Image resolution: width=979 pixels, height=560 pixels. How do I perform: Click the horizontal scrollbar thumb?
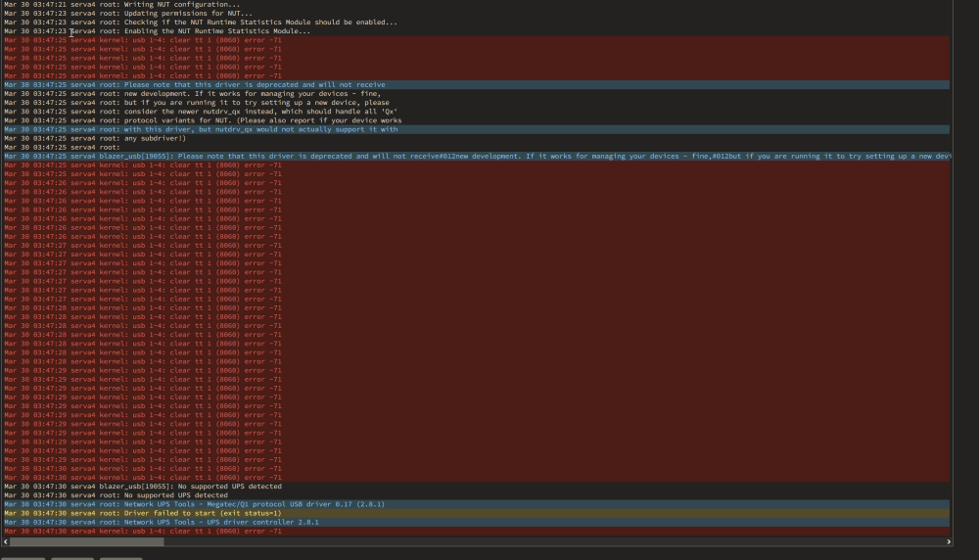[87, 542]
